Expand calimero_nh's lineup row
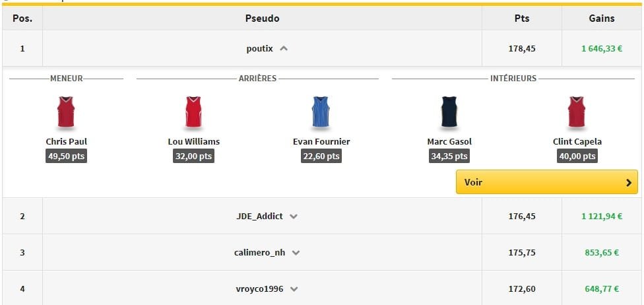 tap(296, 252)
